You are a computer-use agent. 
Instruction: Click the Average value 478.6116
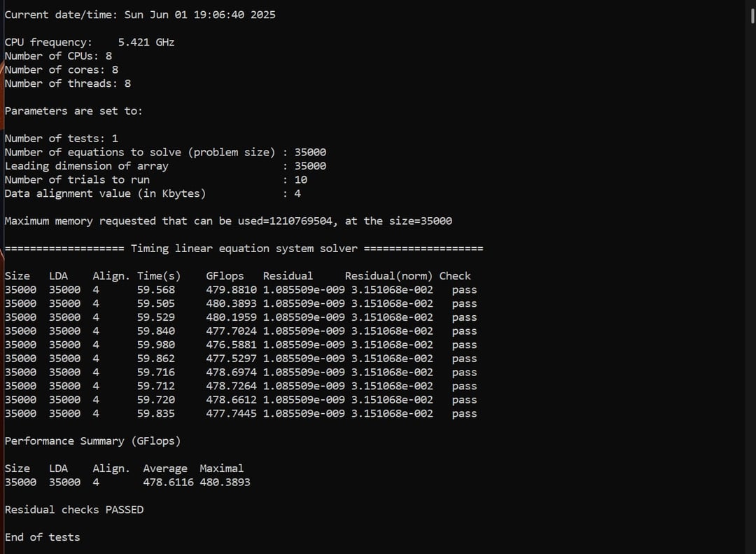[x=168, y=482]
